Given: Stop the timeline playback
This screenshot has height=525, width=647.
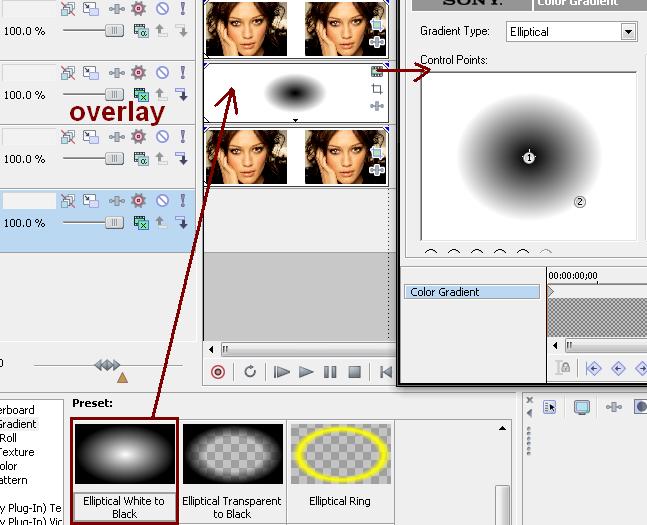Looking at the screenshot, I should coord(354,372).
